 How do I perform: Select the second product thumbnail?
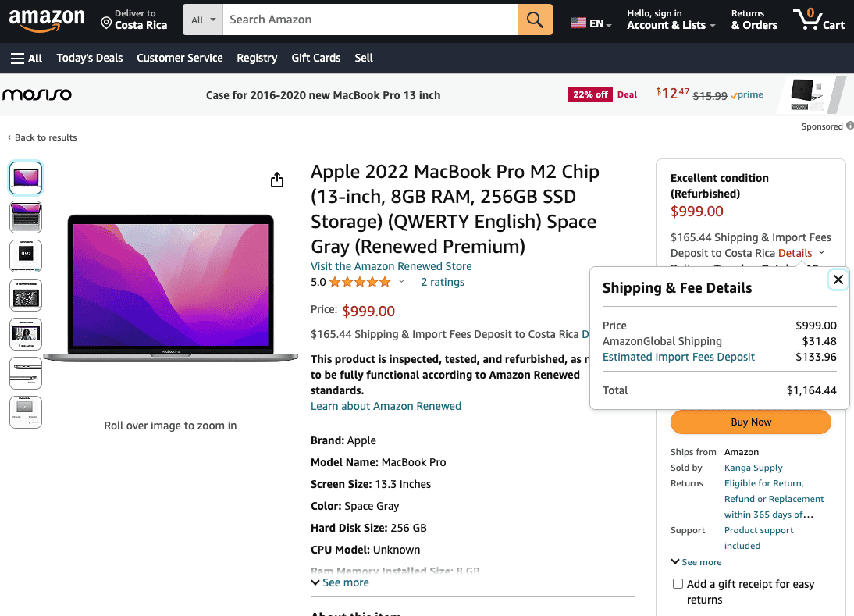click(25, 216)
